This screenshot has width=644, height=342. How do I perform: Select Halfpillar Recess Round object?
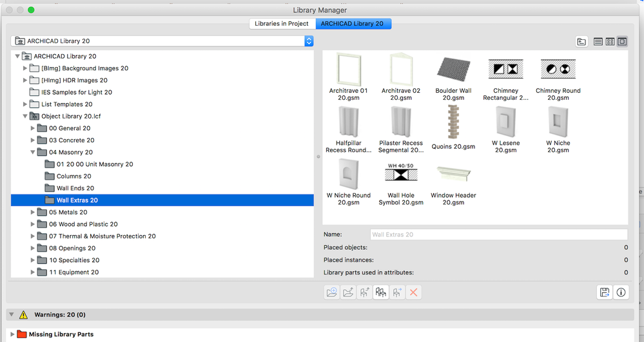(349, 129)
